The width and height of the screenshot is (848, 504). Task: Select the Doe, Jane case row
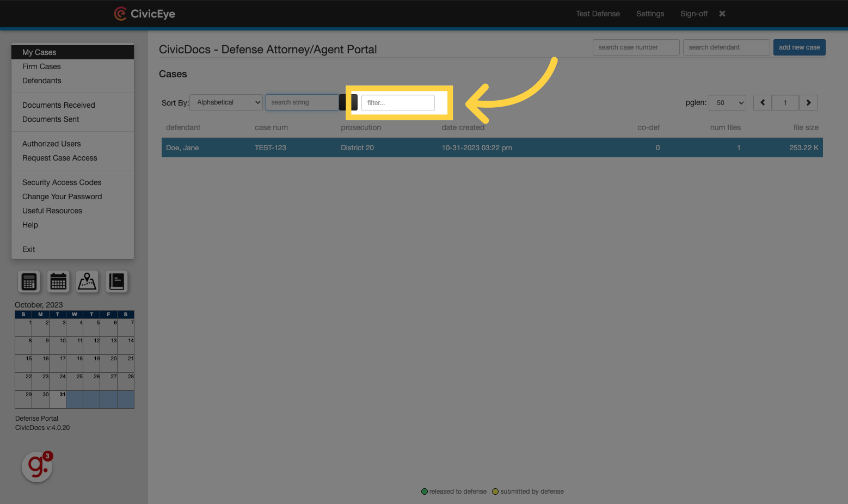click(492, 147)
